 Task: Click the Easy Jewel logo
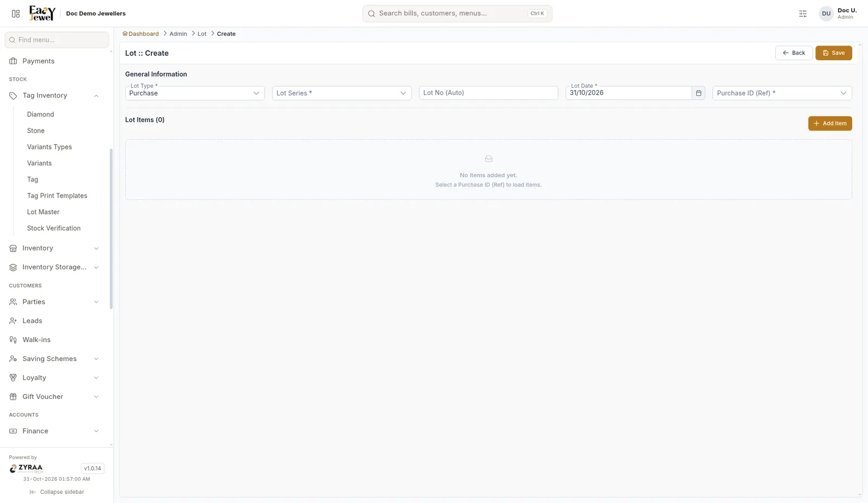coord(42,14)
